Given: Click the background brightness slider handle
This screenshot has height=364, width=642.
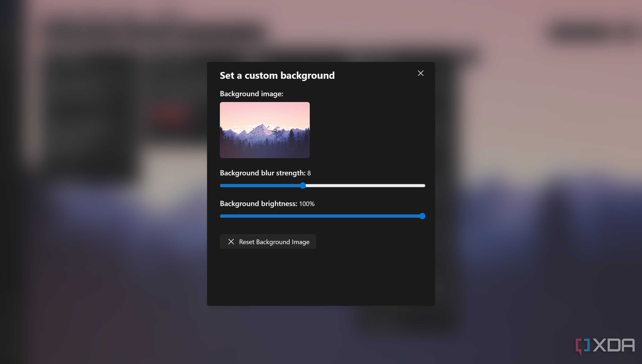Looking at the screenshot, I should tap(422, 216).
